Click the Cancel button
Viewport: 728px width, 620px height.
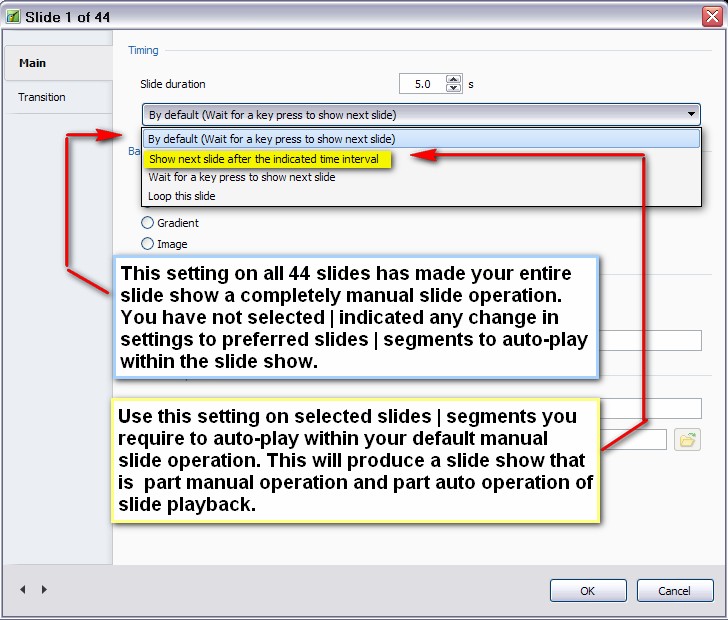[675, 590]
